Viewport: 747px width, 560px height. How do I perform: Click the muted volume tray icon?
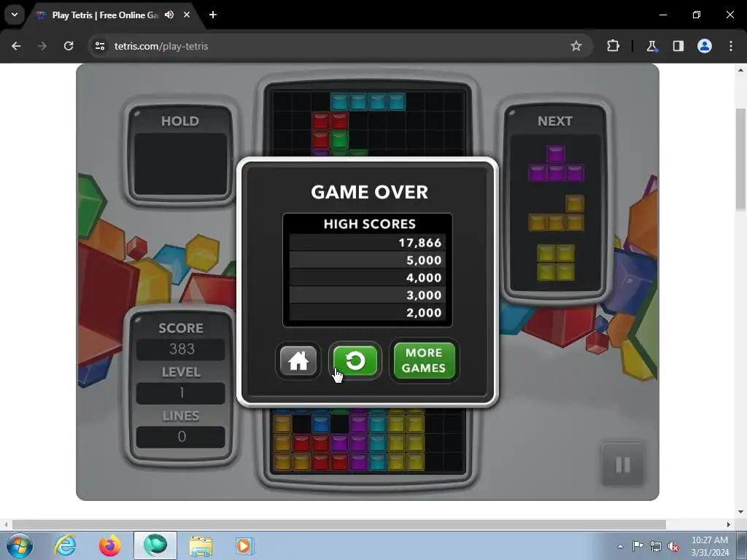click(x=673, y=546)
